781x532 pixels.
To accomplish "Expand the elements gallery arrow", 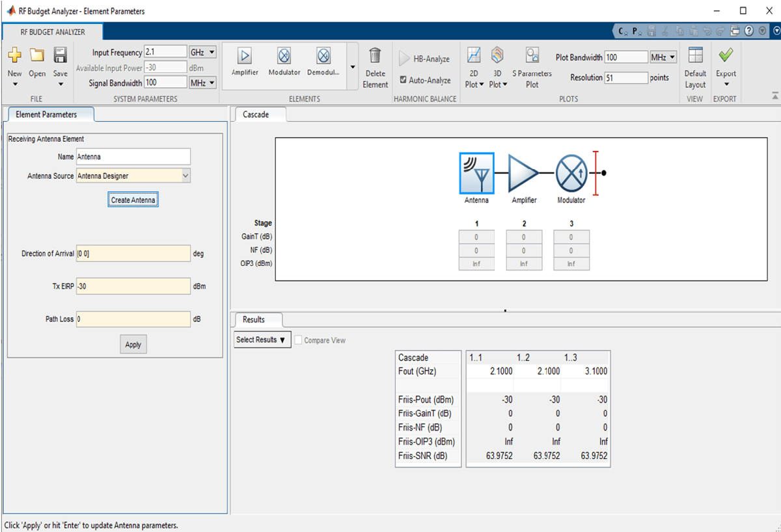I will point(353,67).
